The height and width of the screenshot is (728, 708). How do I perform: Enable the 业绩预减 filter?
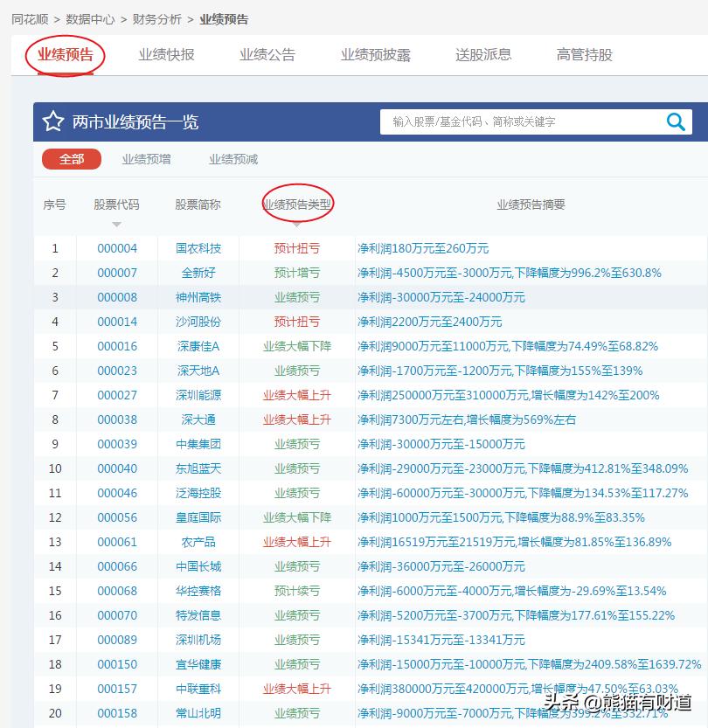(x=233, y=159)
